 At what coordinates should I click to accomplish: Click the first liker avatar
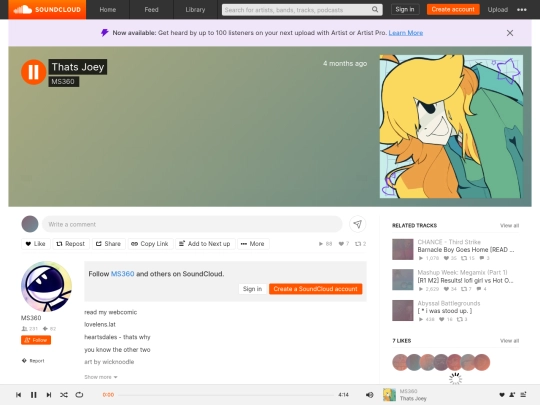pyautogui.click(x=400, y=362)
